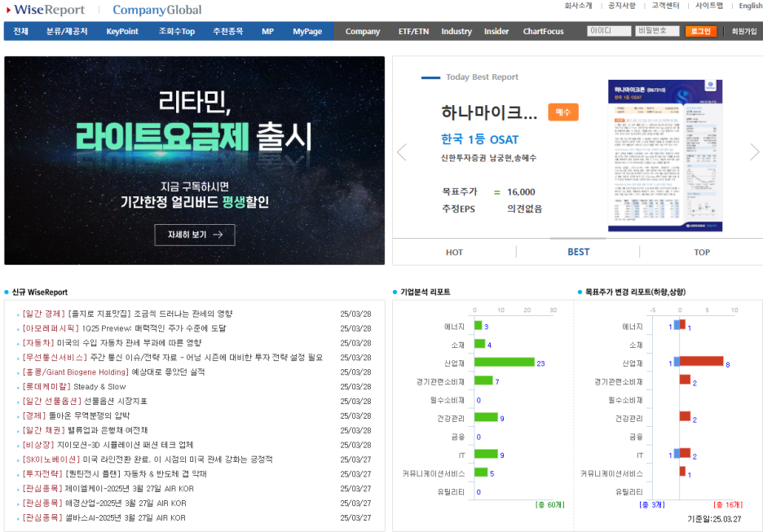This screenshot has height=532, width=763.
Task: Open 회사소개 link
Action: (578, 6)
